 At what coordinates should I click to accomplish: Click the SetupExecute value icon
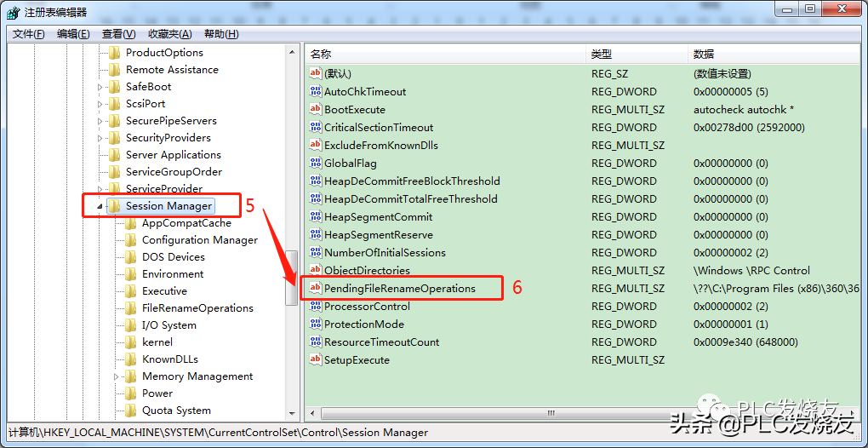coord(316,360)
